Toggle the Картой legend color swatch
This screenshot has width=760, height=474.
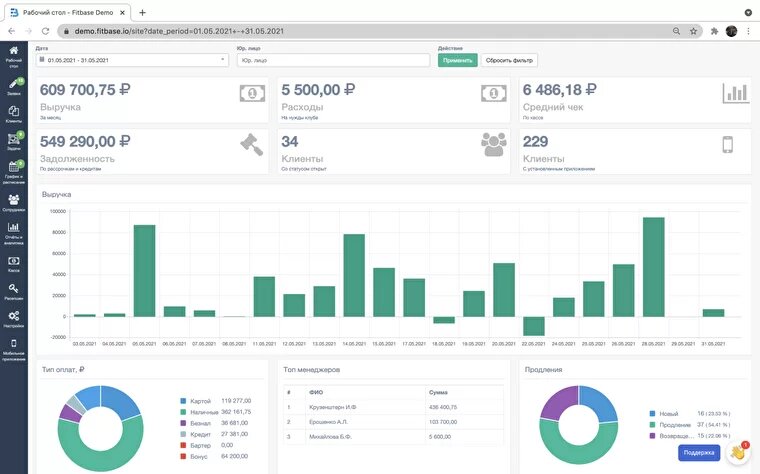tap(183, 401)
